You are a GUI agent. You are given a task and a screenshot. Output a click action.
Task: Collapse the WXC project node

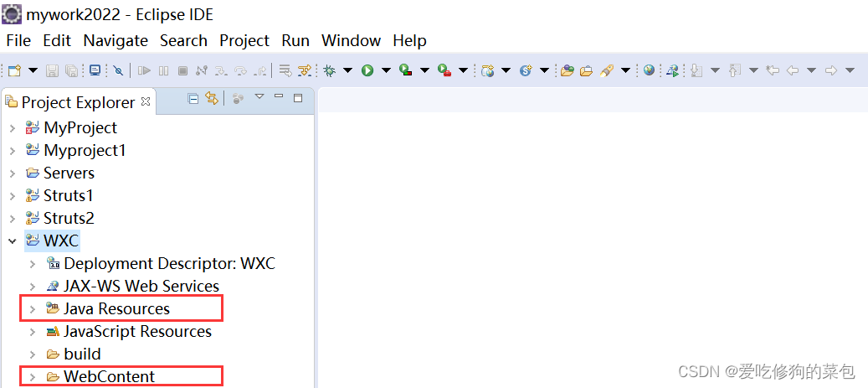click(x=13, y=241)
